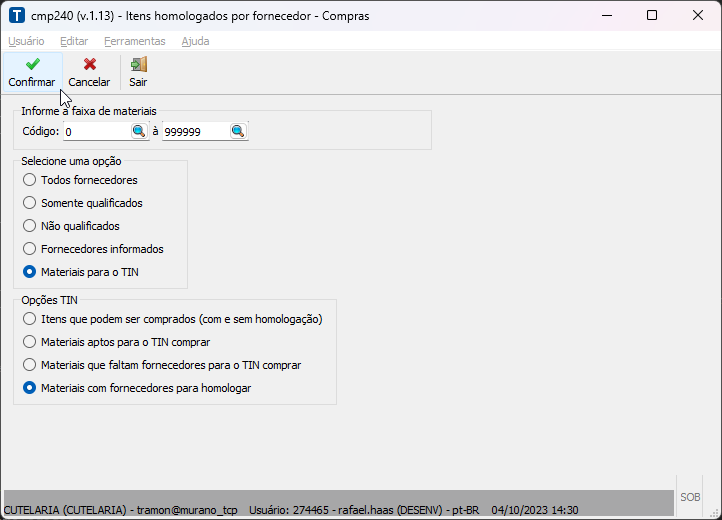The height and width of the screenshot is (520, 722).
Task: Open the Ajuda menu
Action: click(x=195, y=41)
